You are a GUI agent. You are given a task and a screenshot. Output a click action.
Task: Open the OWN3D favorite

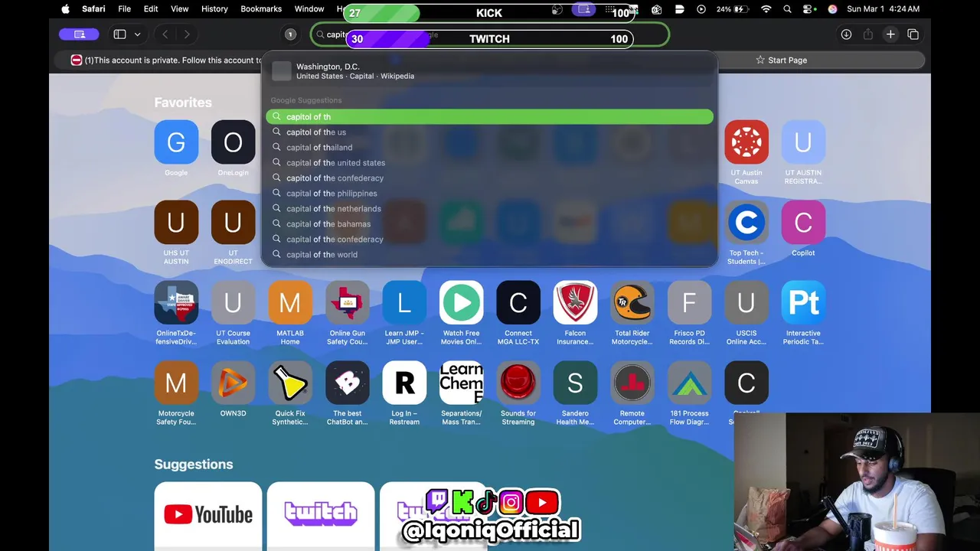(233, 383)
